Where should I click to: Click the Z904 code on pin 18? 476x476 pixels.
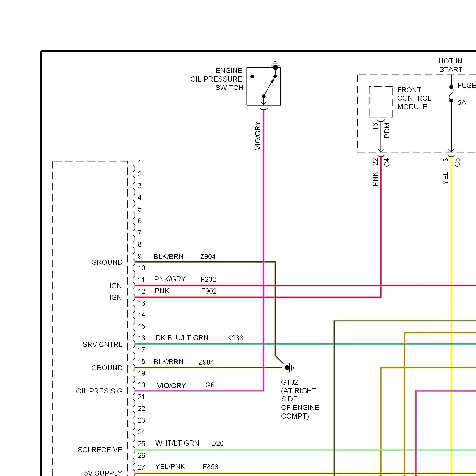206,362
